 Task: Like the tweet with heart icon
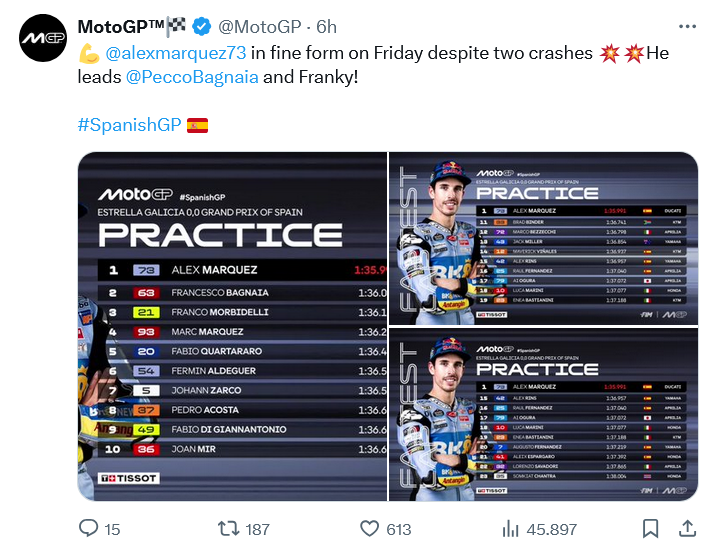coord(370,528)
